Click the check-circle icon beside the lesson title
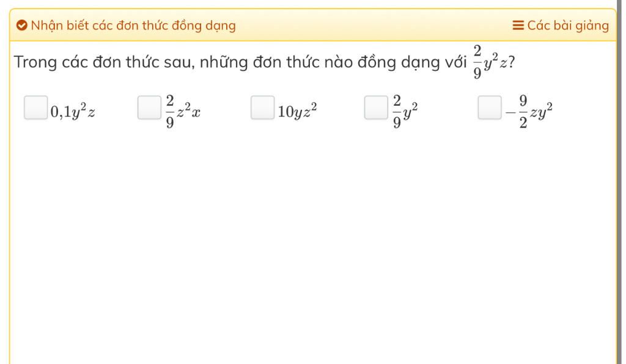626x364 pixels. [21, 26]
